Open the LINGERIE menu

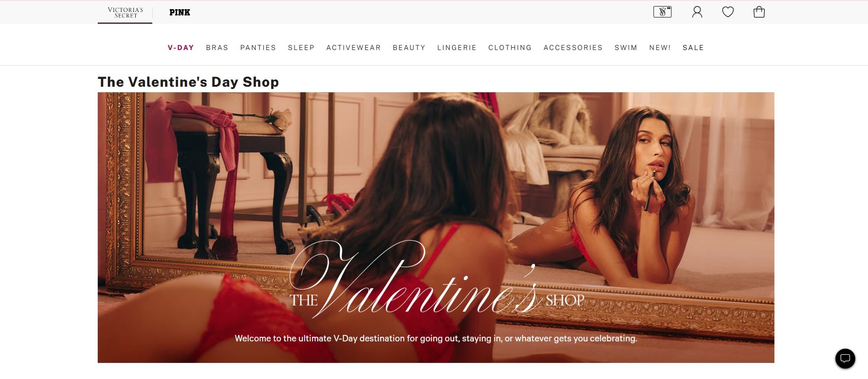point(456,48)
